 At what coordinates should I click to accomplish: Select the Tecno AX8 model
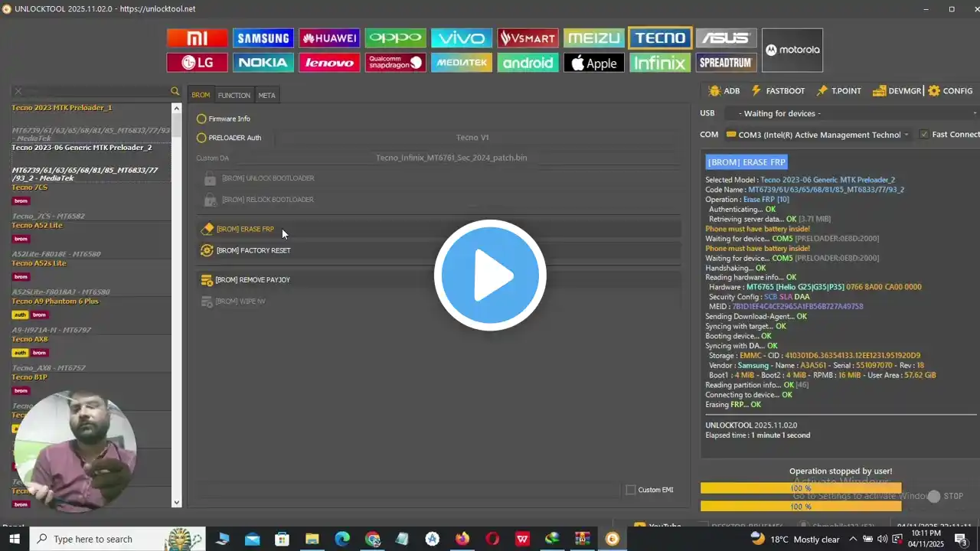coord(90,353)
